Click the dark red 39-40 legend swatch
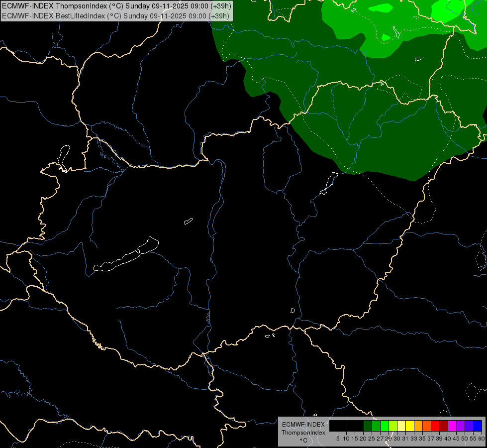This screenshot has width=487, height=448. point(444,426)
